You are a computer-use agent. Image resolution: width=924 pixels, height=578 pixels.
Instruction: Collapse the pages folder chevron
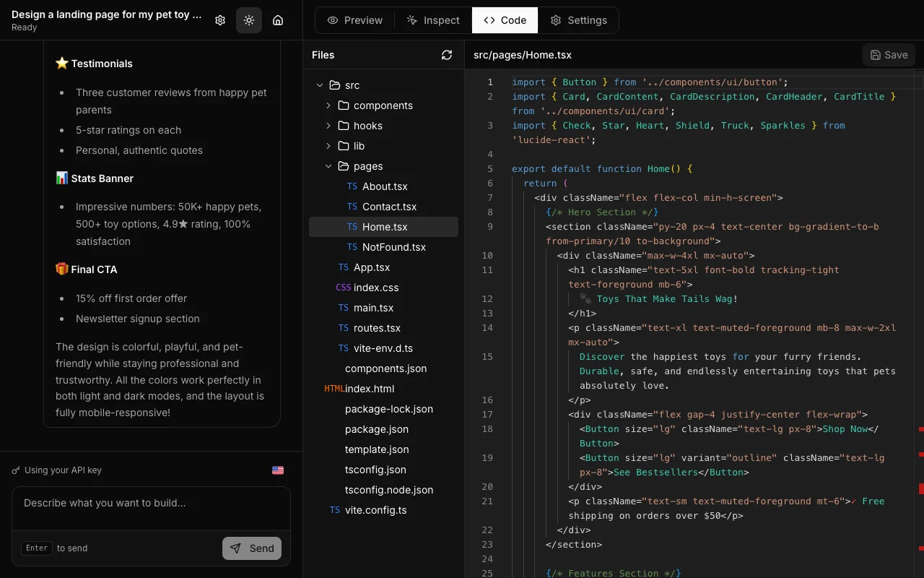coord(328,166)
